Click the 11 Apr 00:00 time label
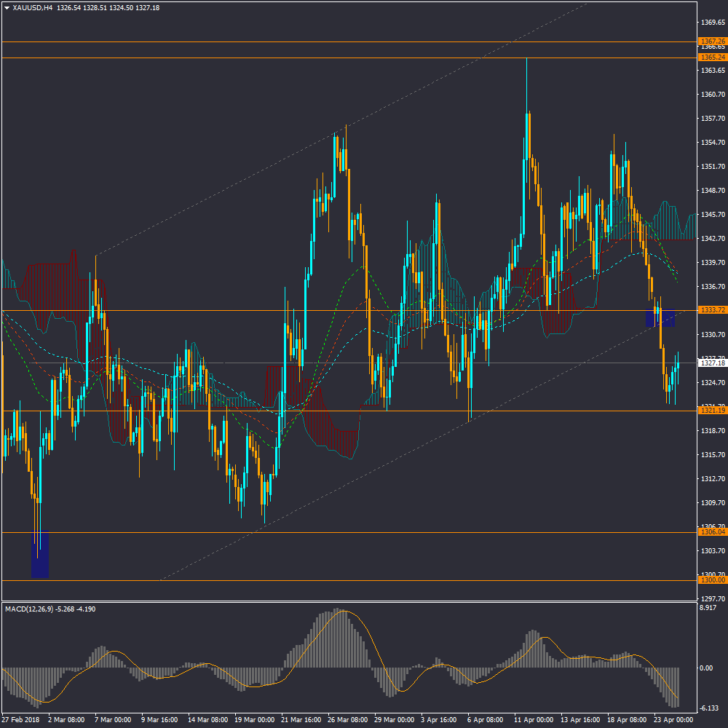Image resolution: width=728 pixels, height=728 pixels. click(534, 719)
